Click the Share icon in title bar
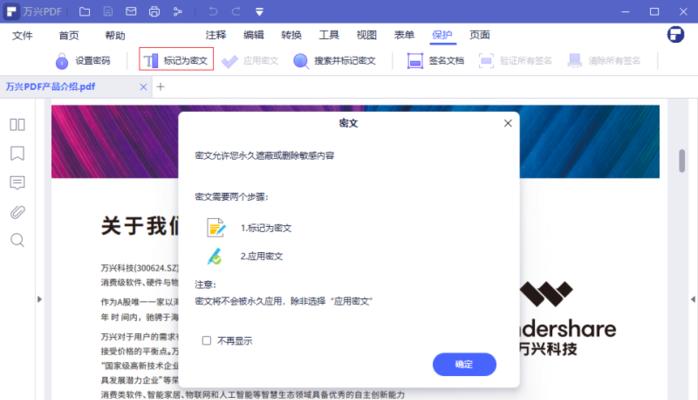Image resolution: width=698 pixels, height=400 pixels. tap(178, 12)
